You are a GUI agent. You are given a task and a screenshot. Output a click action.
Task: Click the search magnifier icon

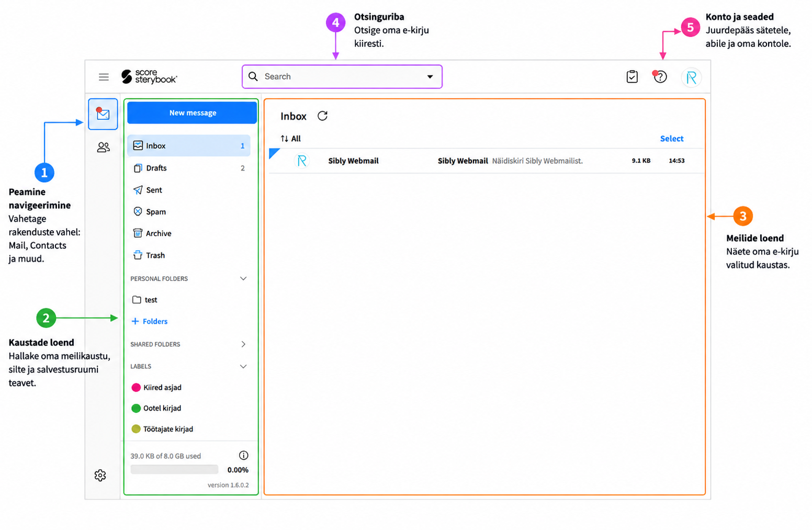pyautogui.click(x=253, y=76)
